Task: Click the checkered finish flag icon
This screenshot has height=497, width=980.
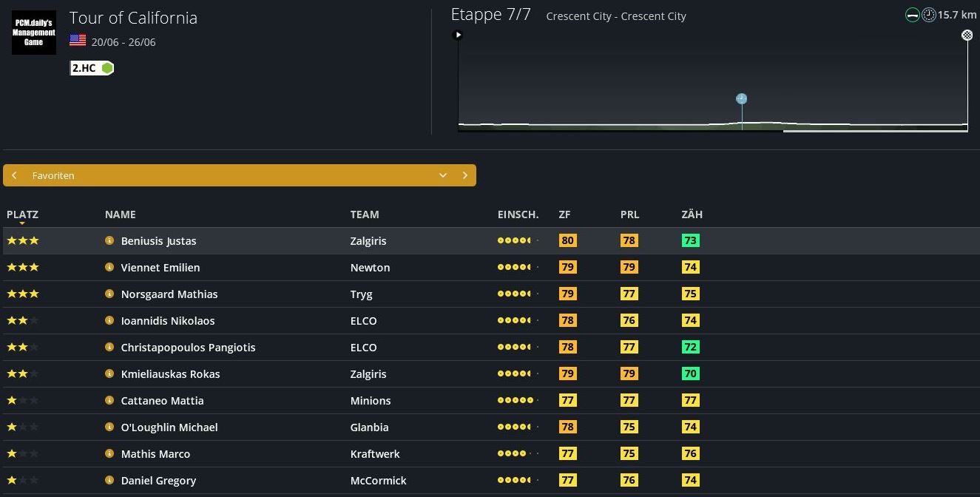Action: click(967, 35)
